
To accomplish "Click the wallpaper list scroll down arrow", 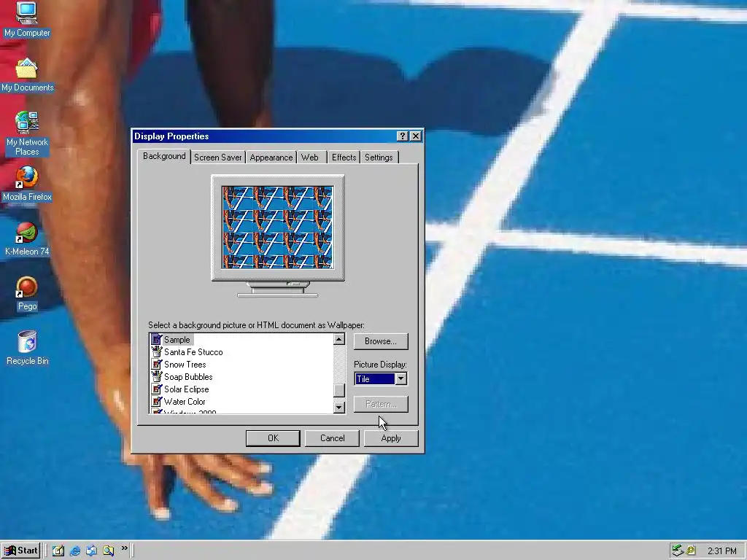I will 339,407.
